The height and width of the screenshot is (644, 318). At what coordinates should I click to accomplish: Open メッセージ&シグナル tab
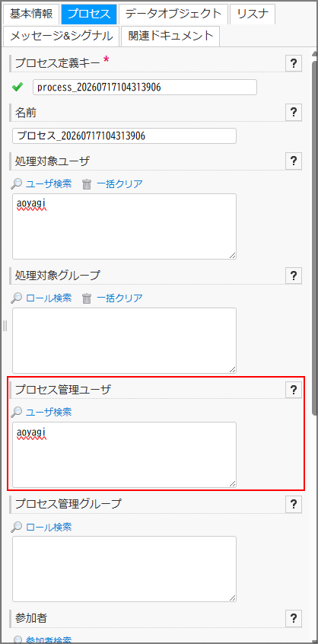(61, 36)
